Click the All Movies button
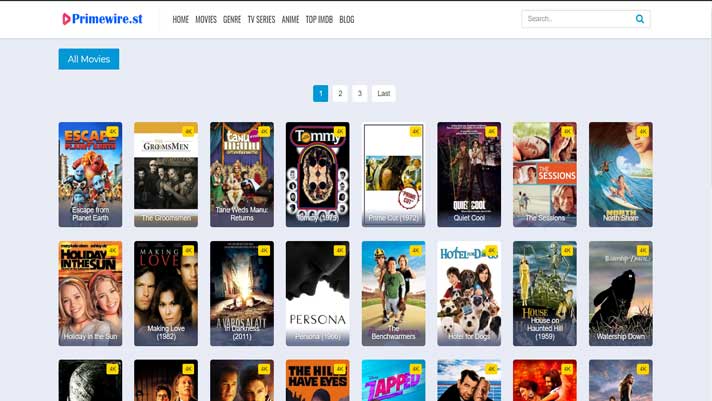The height and width of the screenshot is (401, 712). coord(89,59)
